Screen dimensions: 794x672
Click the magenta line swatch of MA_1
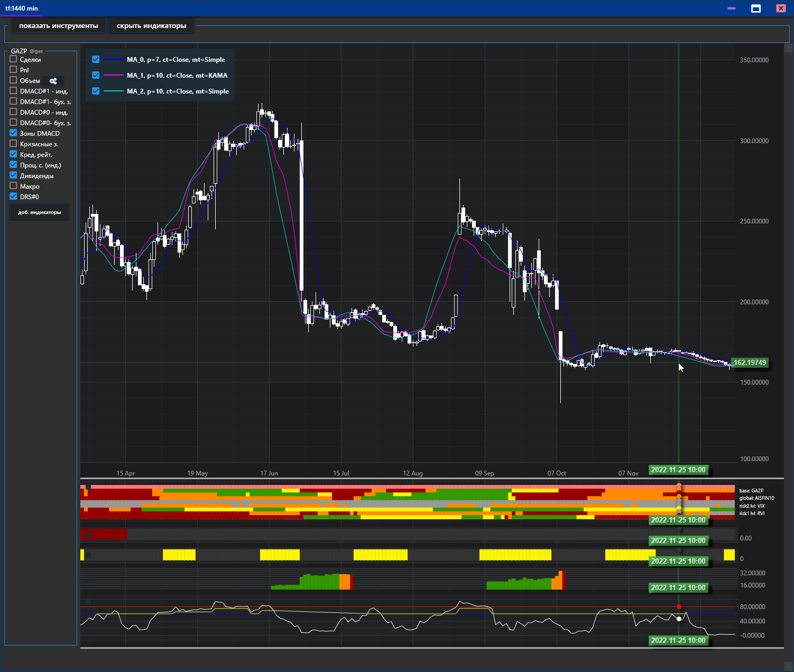click(113, 76)
